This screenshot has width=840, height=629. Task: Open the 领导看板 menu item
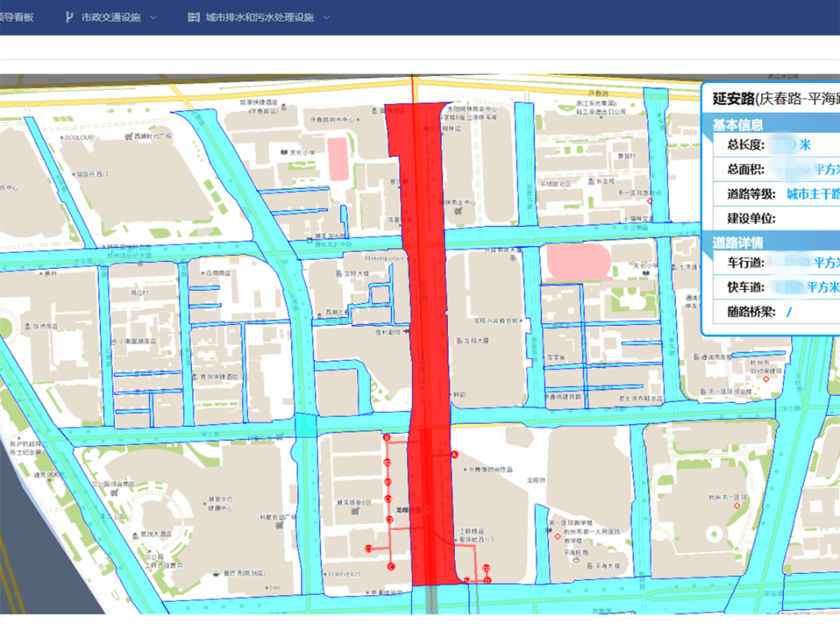16,17
